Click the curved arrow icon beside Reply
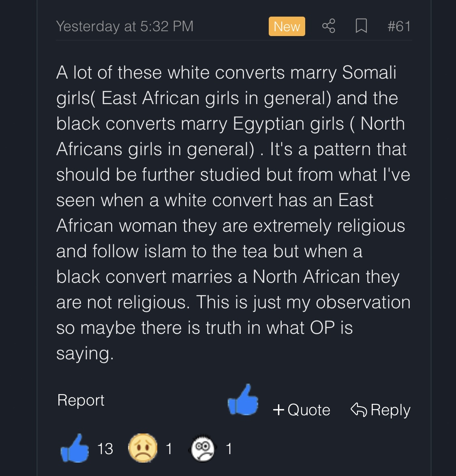456x476 pixels. click(x=359, y=410)
